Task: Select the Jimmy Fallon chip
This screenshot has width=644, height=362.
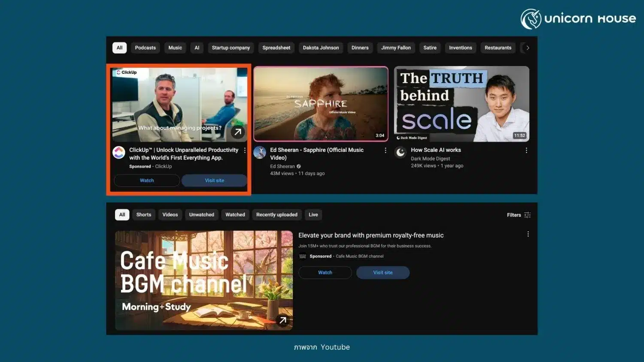Action: [x=396, y=48]
